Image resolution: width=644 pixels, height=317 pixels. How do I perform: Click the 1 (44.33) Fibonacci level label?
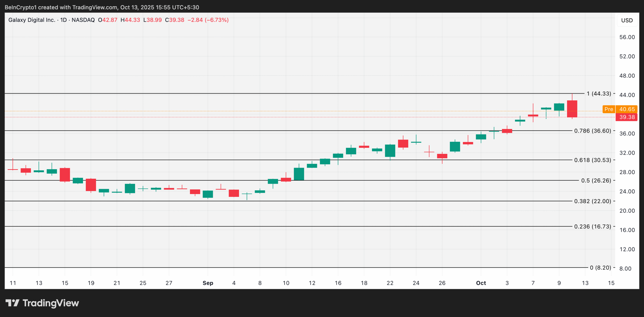click(598, 94)
